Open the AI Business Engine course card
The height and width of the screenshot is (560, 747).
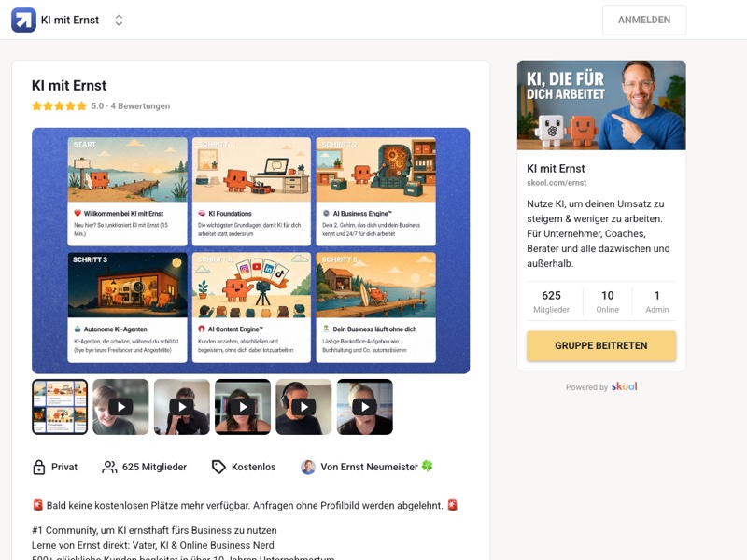(x=376, y=191)
